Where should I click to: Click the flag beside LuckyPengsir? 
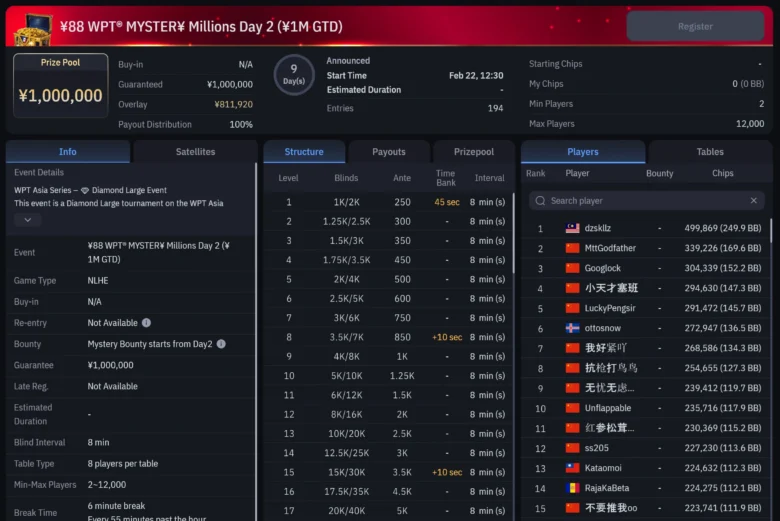click(573, 308)
